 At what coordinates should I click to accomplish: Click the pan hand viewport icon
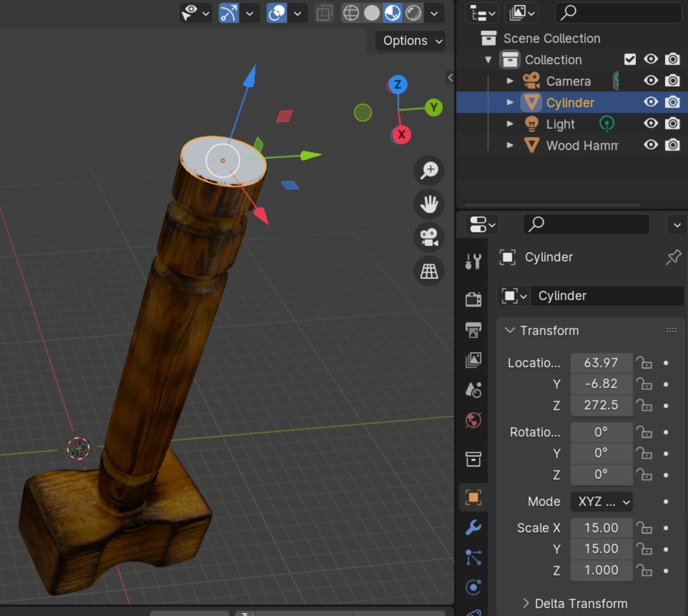(429, 204)
